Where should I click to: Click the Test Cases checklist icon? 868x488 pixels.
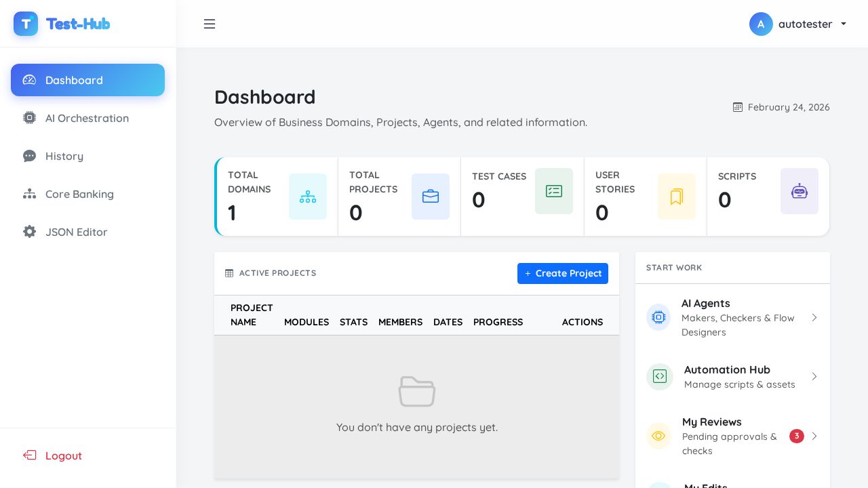click(x=554, y=191)
